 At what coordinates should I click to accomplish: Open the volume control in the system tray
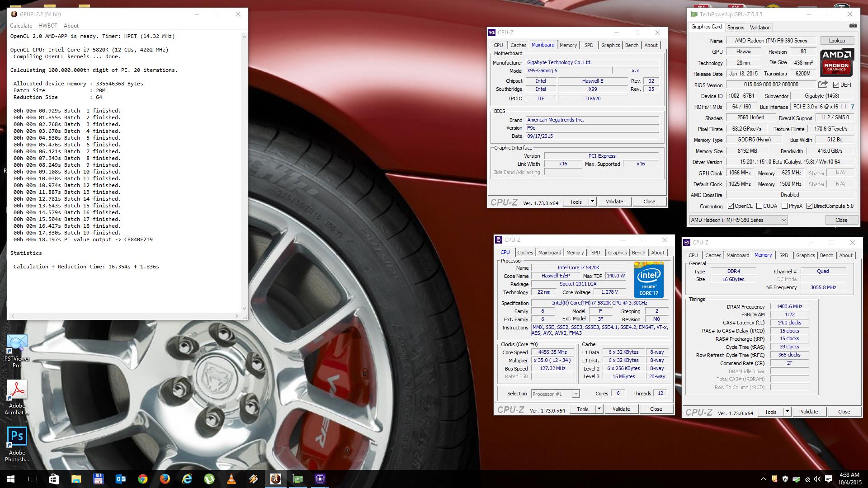[x=817, y=479]
